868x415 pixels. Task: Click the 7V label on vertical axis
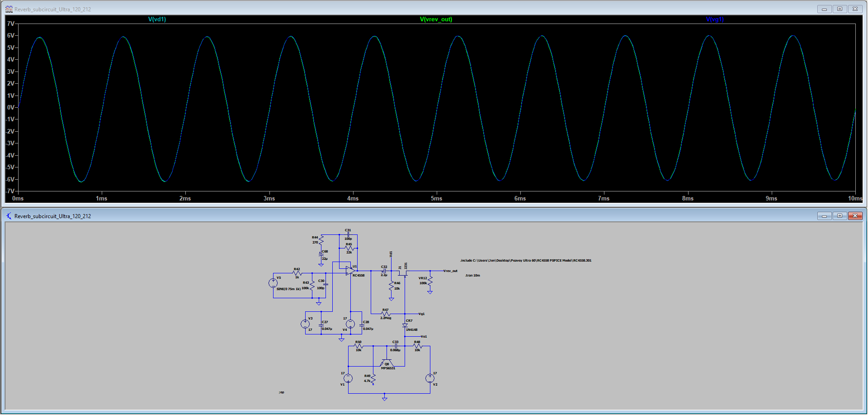[x=10, y=24]
